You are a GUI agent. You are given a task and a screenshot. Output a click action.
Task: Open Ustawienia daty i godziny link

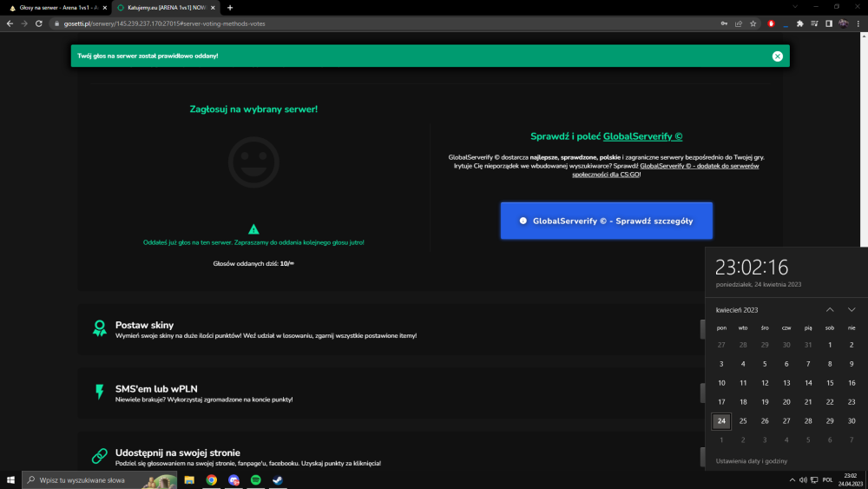click(x=751, y=460)
